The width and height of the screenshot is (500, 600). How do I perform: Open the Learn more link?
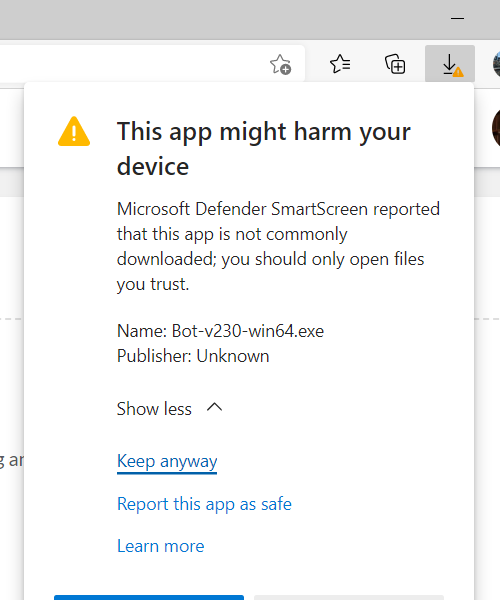point(161,546)
